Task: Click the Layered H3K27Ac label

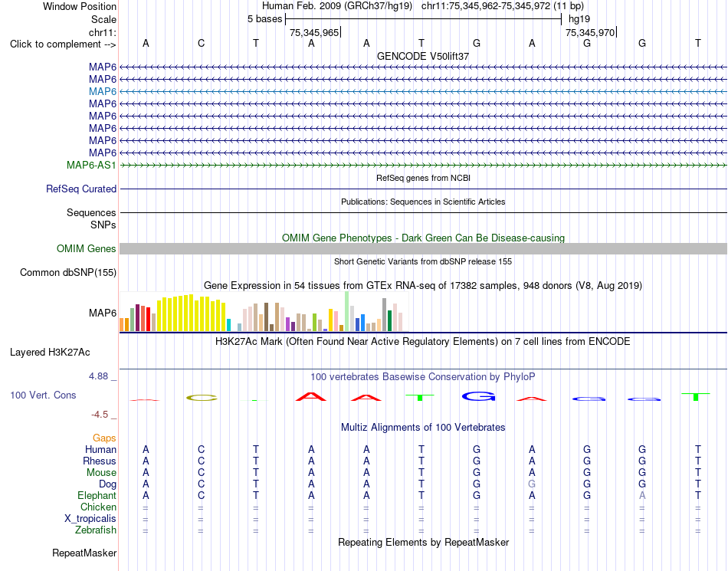Action: coord(50,353)
